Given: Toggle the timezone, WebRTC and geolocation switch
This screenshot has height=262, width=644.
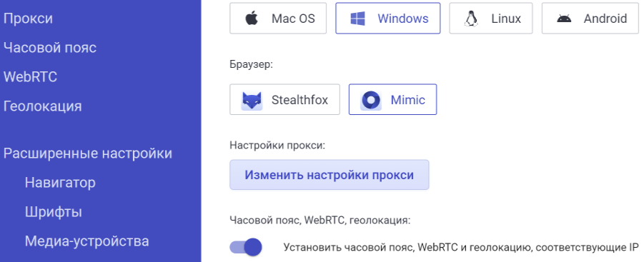Looking at the screenshot, I should (246, 247).
